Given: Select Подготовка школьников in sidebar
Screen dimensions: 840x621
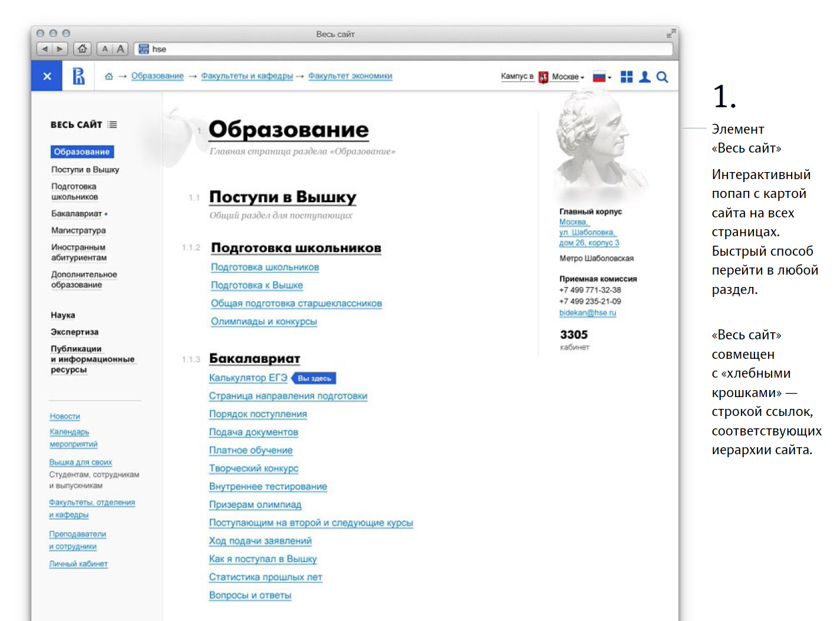Looking at the screenshot, I should click(75, 191).
